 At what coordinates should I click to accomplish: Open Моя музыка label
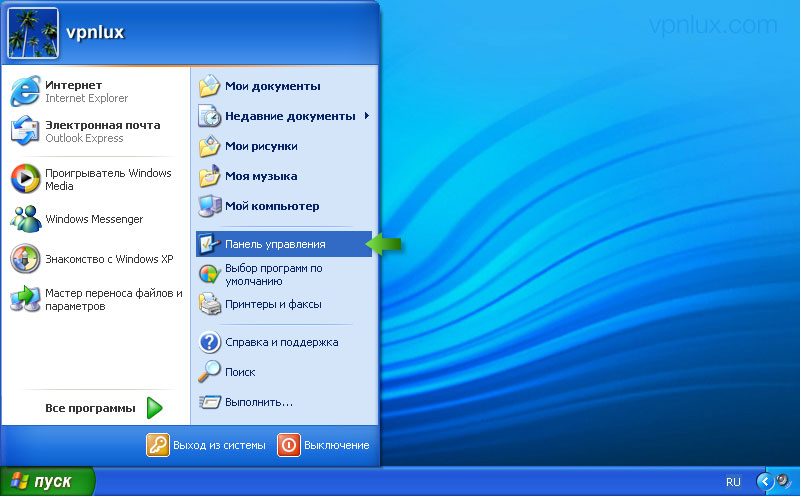tap(261, 176)
